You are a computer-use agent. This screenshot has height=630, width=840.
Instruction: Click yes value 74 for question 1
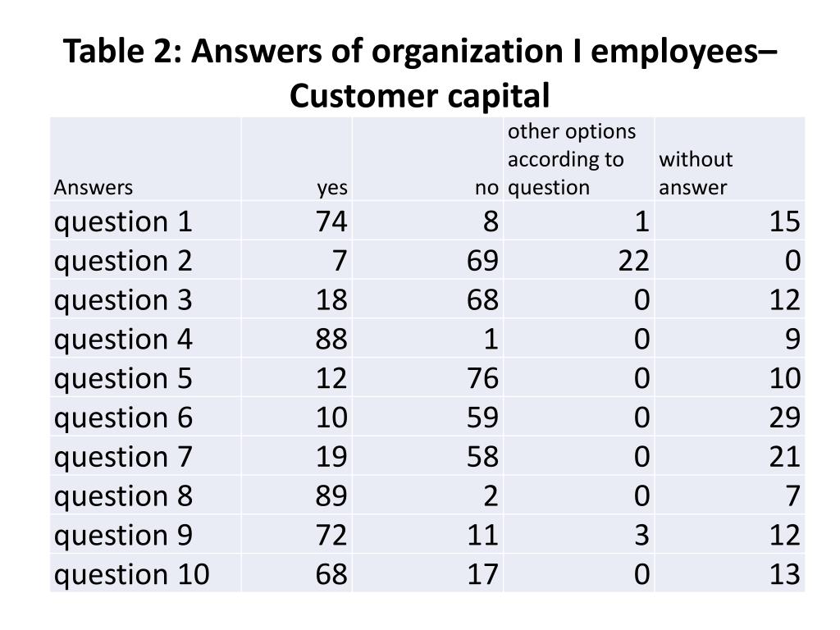point(331,221)
